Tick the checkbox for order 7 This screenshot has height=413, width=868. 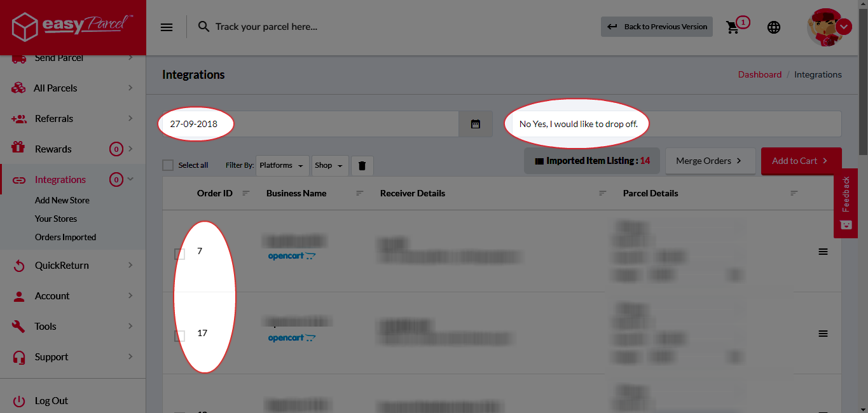pos(180,254)
